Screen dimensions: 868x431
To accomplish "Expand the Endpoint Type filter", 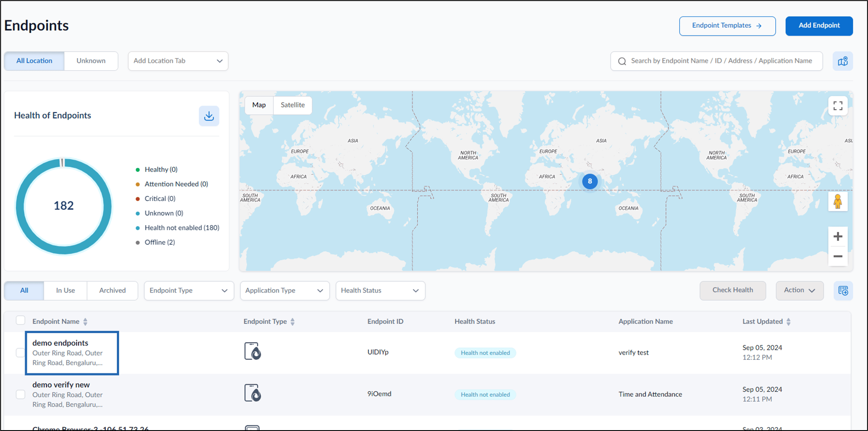I will tap(189, 291).
